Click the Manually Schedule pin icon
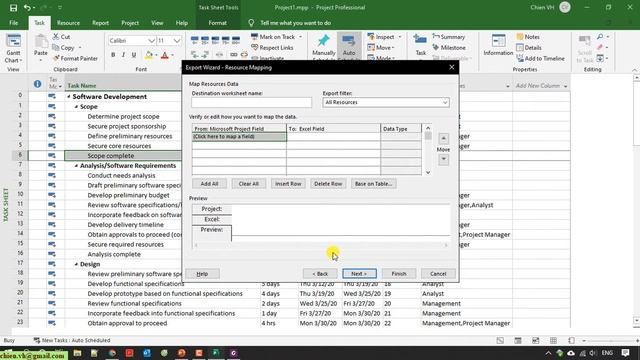Image resolution: width=640 pixels, height=360 pixels. tap(323, 41)
